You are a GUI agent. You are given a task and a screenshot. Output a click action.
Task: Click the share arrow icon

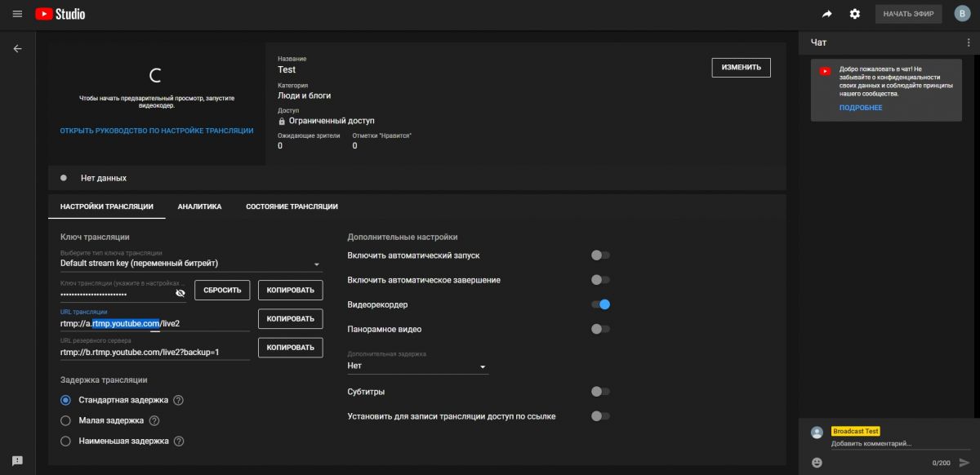tap(827, 14)
